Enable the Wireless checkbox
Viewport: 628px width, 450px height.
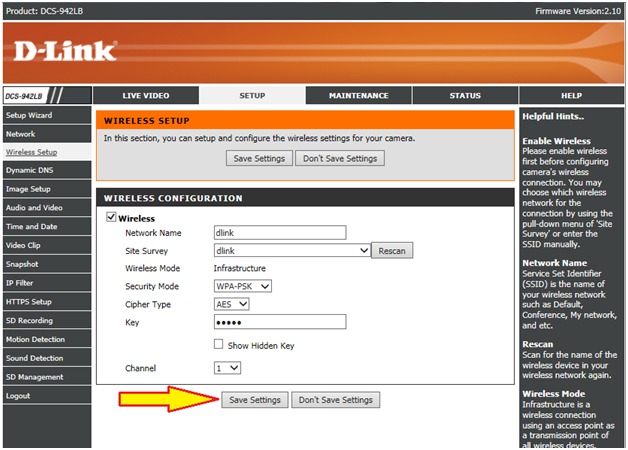tap(112, 217)
